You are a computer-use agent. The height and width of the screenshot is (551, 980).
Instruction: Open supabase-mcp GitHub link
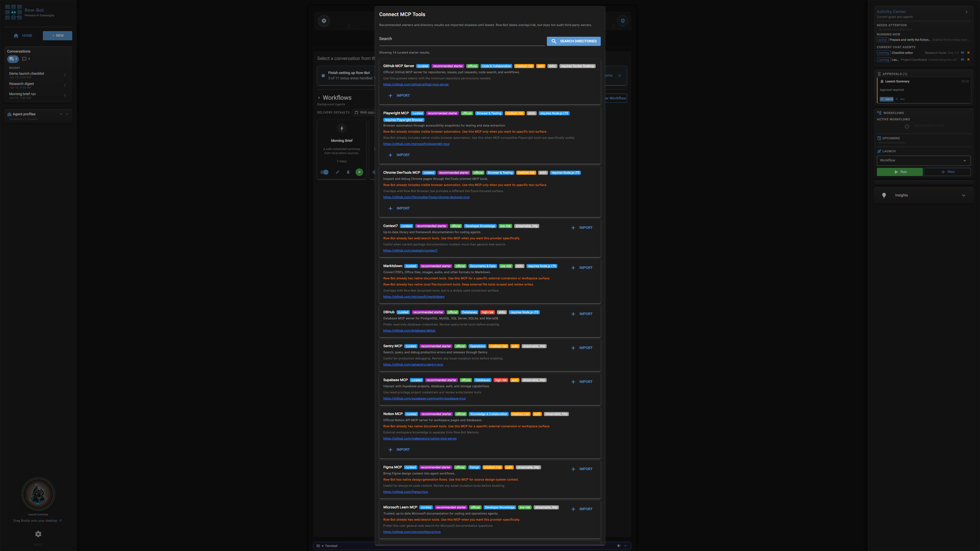pos(424,398)
